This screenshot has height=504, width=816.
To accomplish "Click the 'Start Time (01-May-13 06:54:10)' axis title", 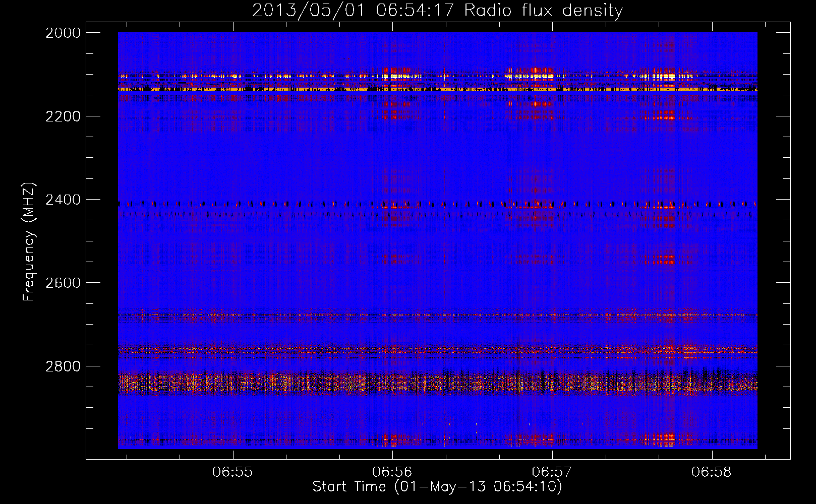I will (437, 487).
